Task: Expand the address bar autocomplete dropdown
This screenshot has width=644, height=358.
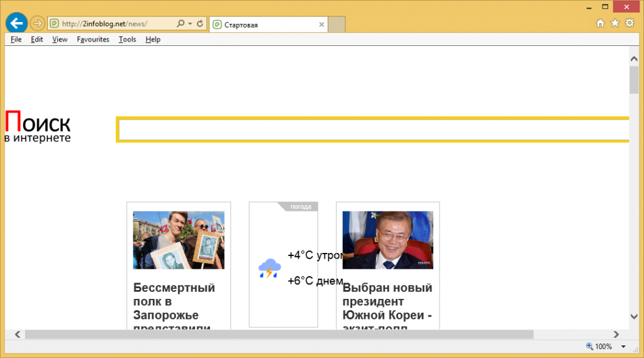Action: tap(190, 24)
